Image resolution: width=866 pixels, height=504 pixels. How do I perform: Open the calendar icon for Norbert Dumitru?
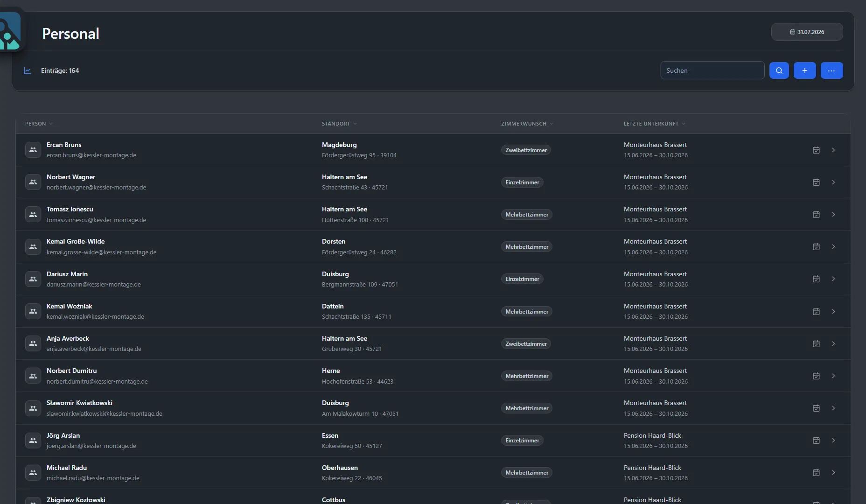[816, 376]
